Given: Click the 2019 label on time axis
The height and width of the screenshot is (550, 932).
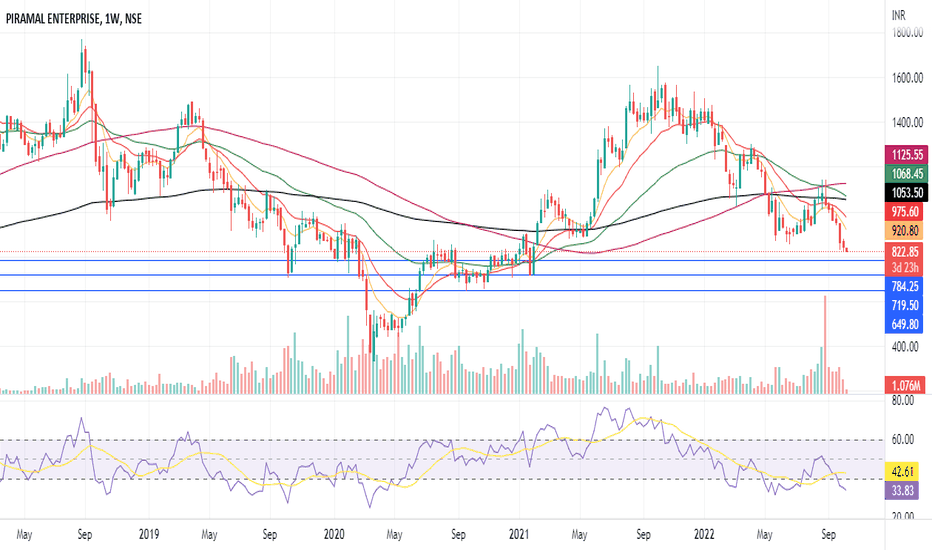Looking at the screenshot, I should (149, 535).
